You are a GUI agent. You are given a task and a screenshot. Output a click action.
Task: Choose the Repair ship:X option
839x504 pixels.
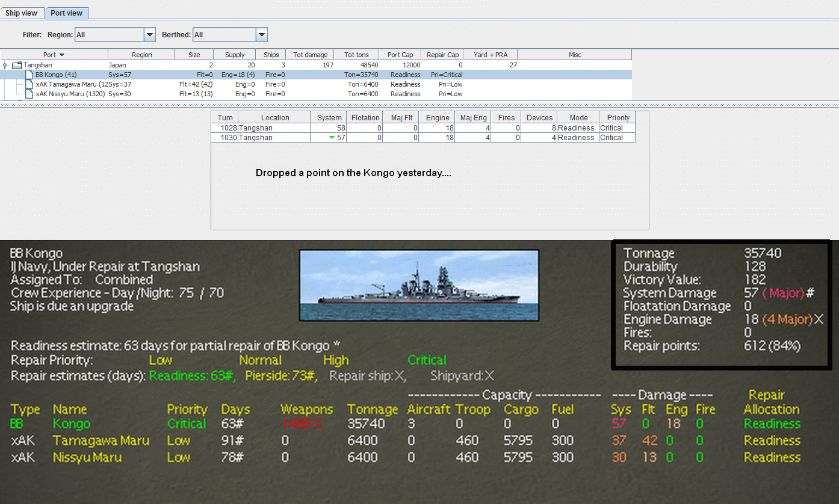coord(368,376)
